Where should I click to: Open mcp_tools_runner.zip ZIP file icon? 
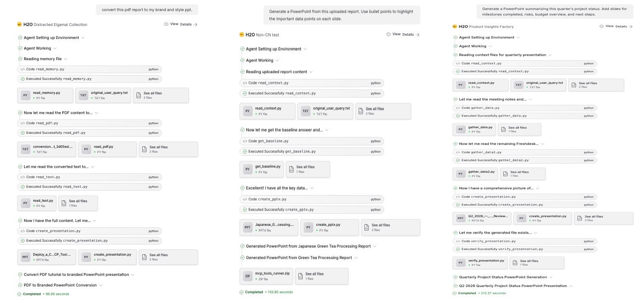248,276
